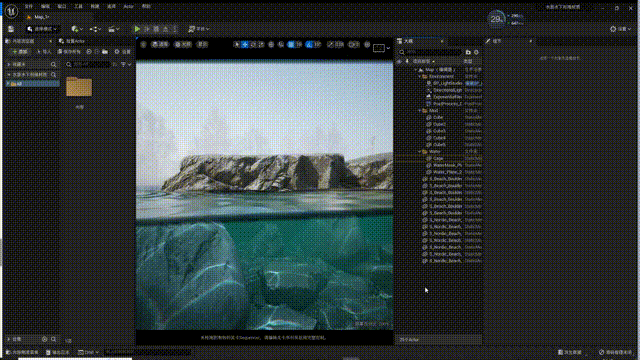Toggle world/local coordinate system globe icon
The image size is (640, 360).
pyautogui.click(x=271, y=44)
